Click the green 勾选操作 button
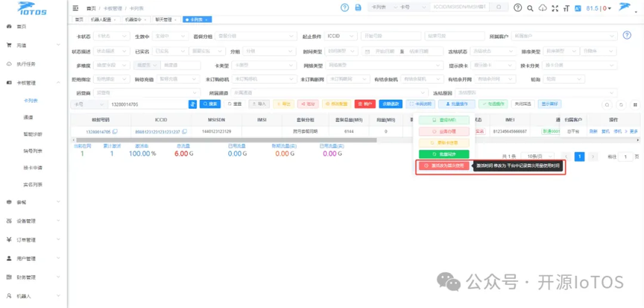This screenshot has width=644, height=308. click(x=493, y=104)
